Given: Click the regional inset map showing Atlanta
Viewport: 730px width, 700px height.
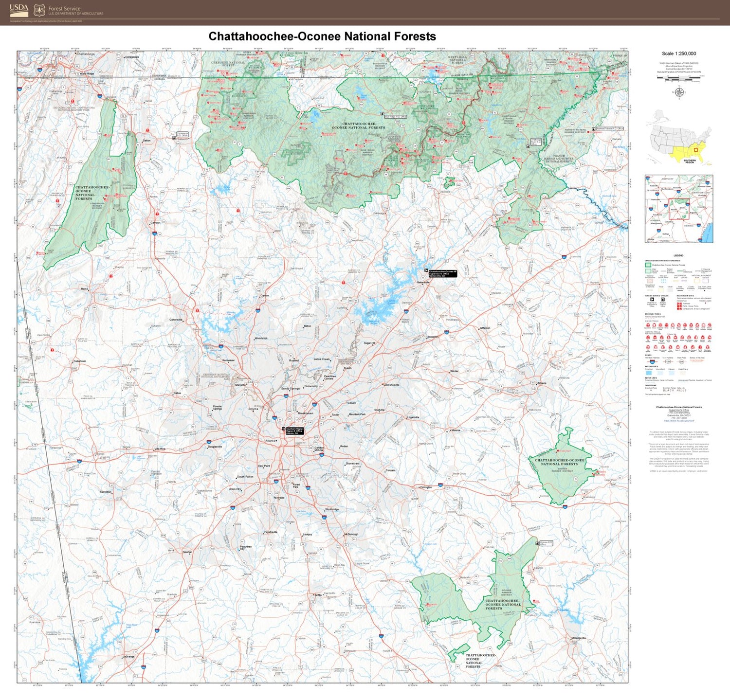Looking at the screenshot, I should [x=679, y=209].
